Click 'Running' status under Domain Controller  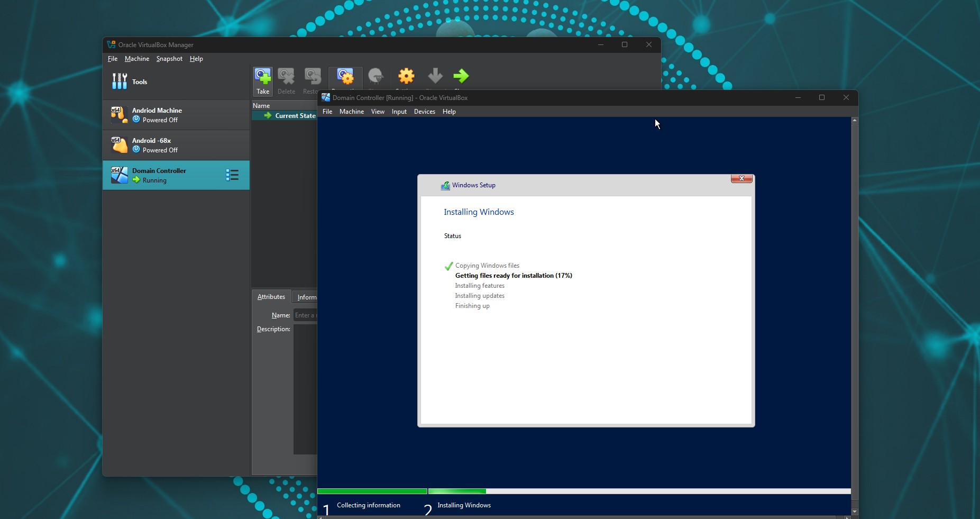pos(154,180)
